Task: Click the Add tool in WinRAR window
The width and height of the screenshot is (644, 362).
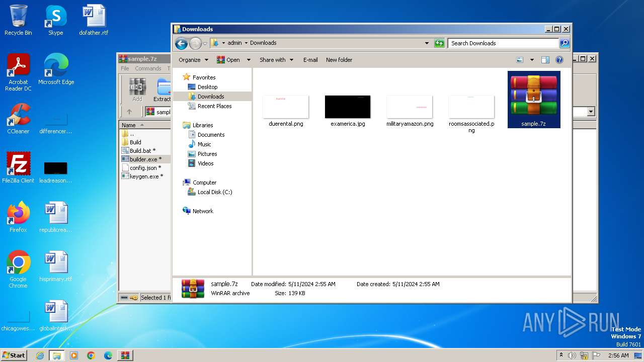Action: point(137,90)
